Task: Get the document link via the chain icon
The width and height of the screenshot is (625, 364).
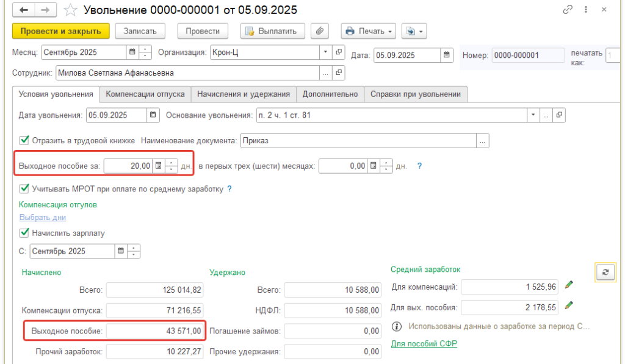Action: [x=569, y=10]
